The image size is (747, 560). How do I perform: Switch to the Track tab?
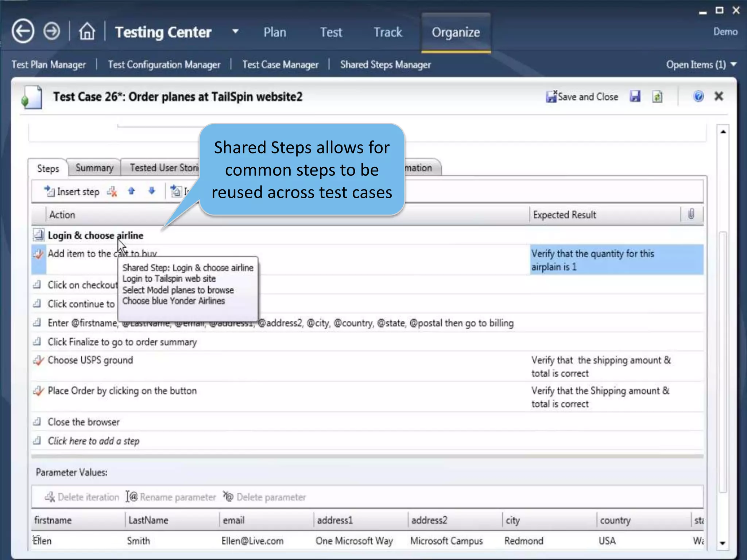pos(388,32)
